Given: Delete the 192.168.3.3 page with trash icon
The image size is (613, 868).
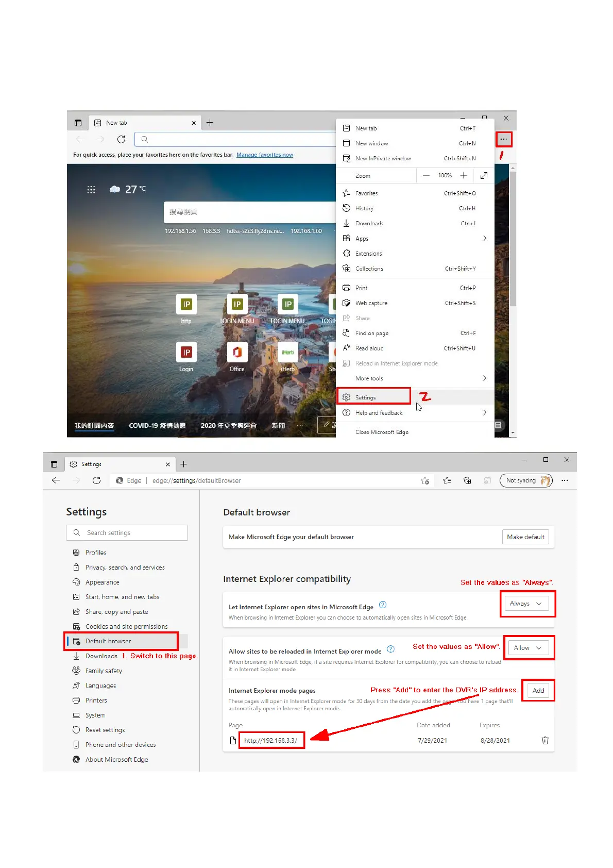Looking at the screenshot, I should pos(545,741).
